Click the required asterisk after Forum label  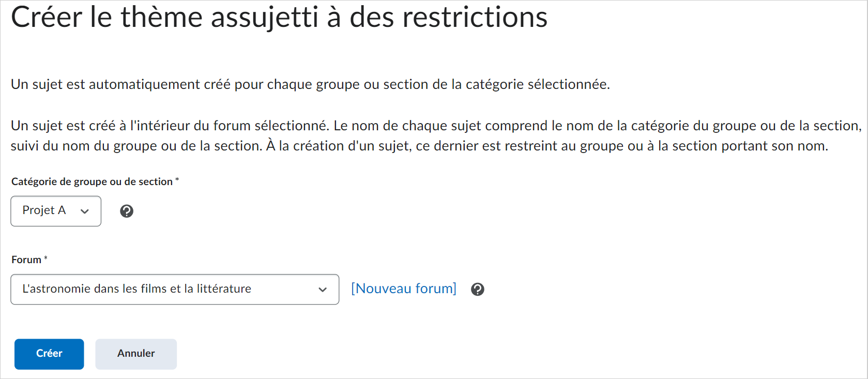point(45,257)
